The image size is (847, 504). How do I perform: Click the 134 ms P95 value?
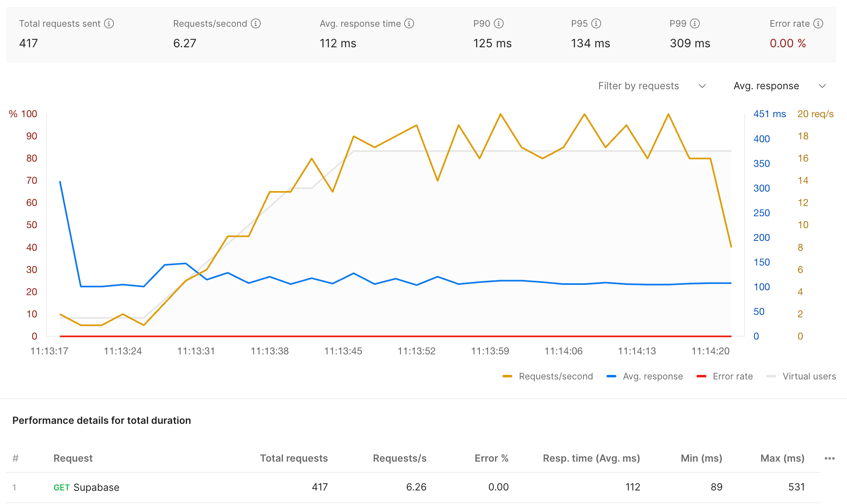tap(590, 43)
